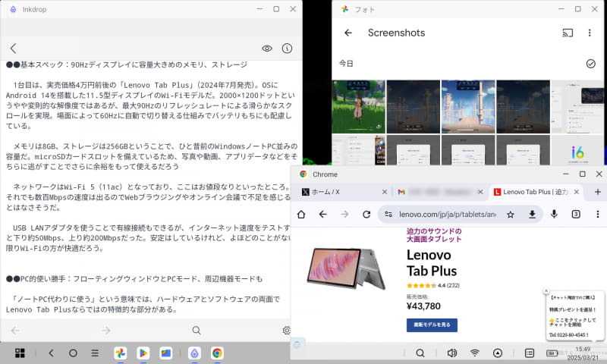607x364 pixels.
Task: Open the volume control in taskbar
Action: (x=451, y=353)
